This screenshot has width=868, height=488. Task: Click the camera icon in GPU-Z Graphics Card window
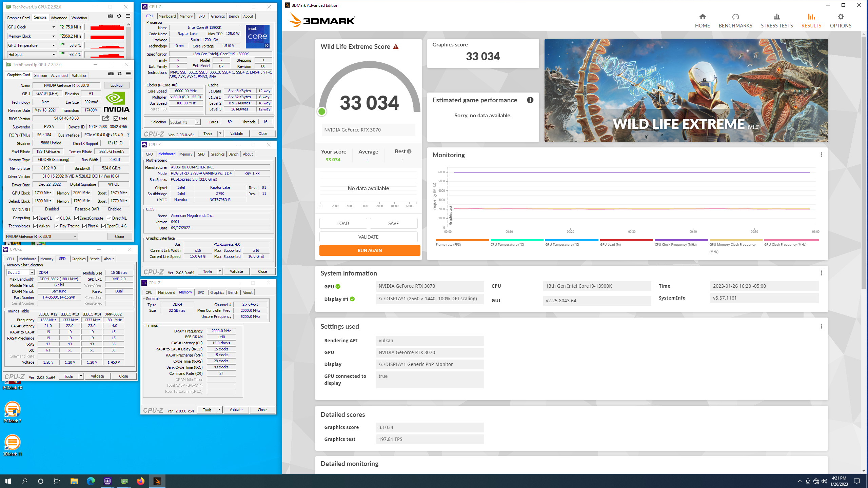click(x=111, y=74)
